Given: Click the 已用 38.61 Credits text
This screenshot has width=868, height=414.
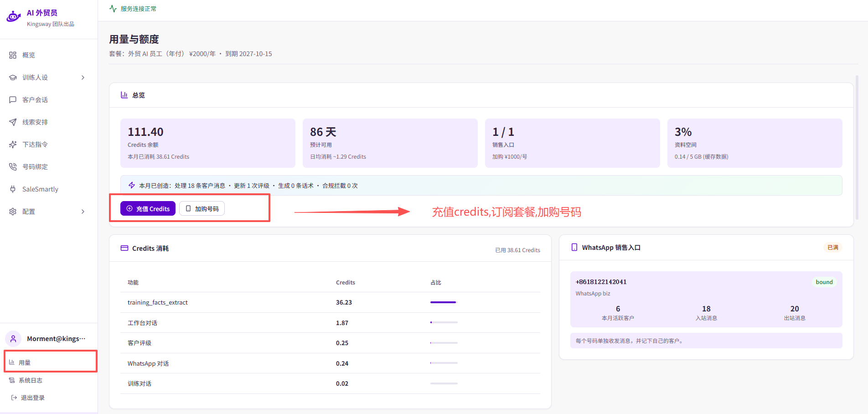Looking at the screenshot, I should point(517,250).
